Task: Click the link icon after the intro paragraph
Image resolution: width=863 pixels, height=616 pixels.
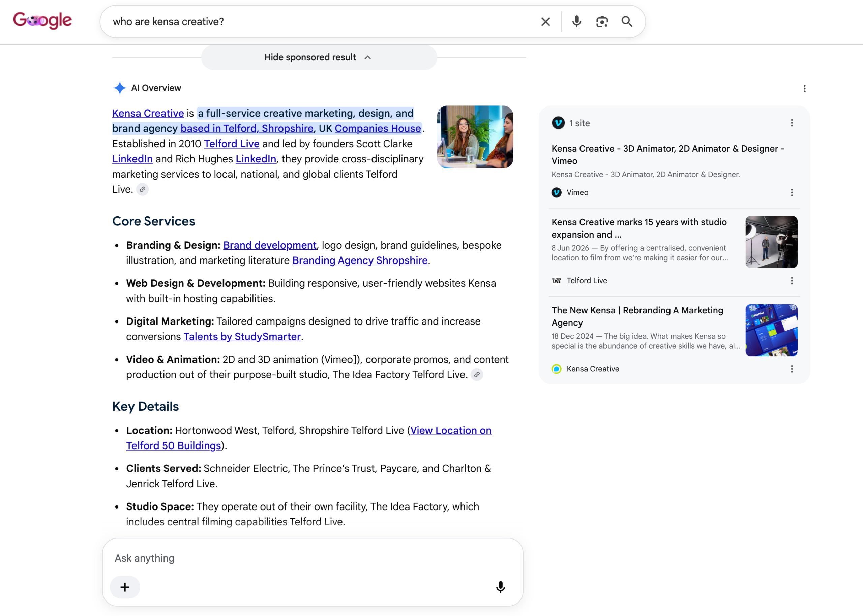Action: tap(142, 189)
